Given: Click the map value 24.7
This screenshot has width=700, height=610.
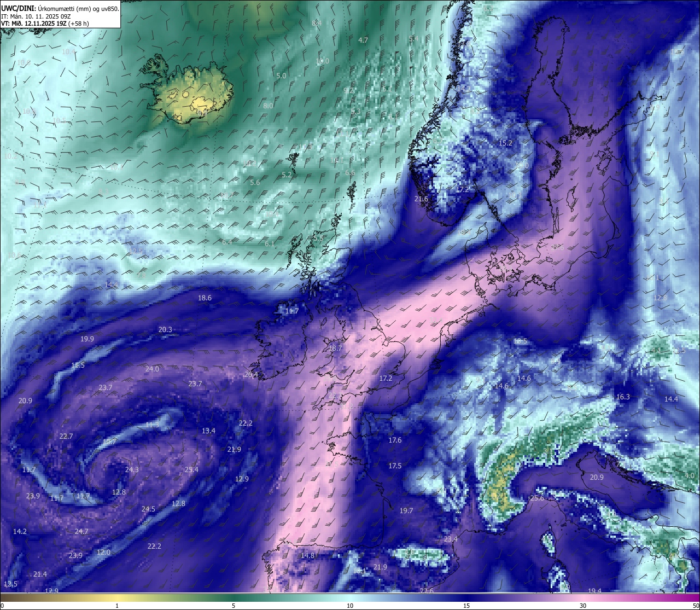Looking at the screenshot, I should [x=81, y=531].
